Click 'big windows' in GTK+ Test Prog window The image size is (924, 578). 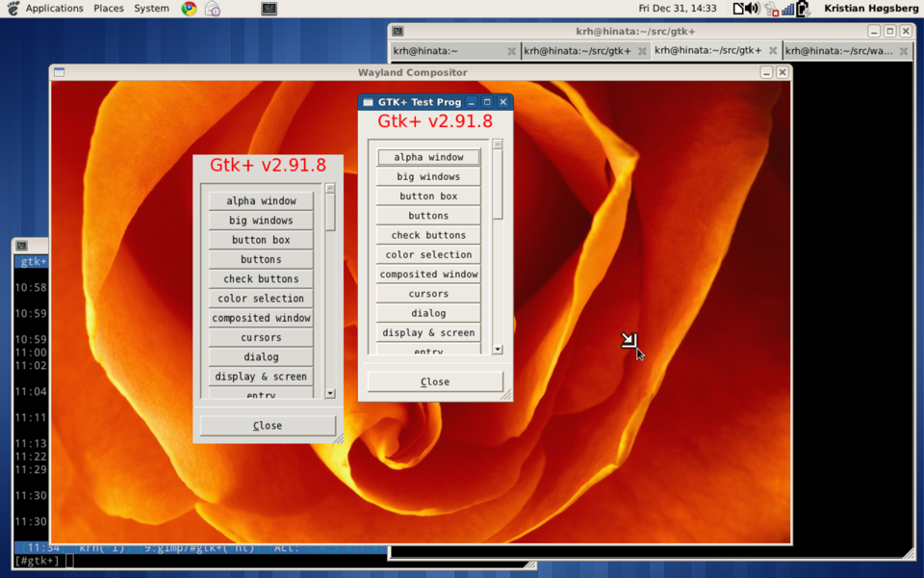click(x=428, y=177)
